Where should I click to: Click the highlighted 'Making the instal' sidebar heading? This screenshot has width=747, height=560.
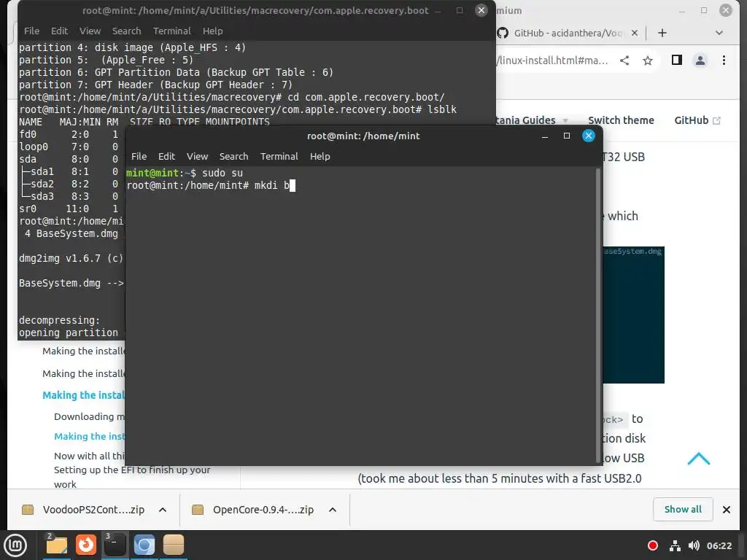[83, 395]
